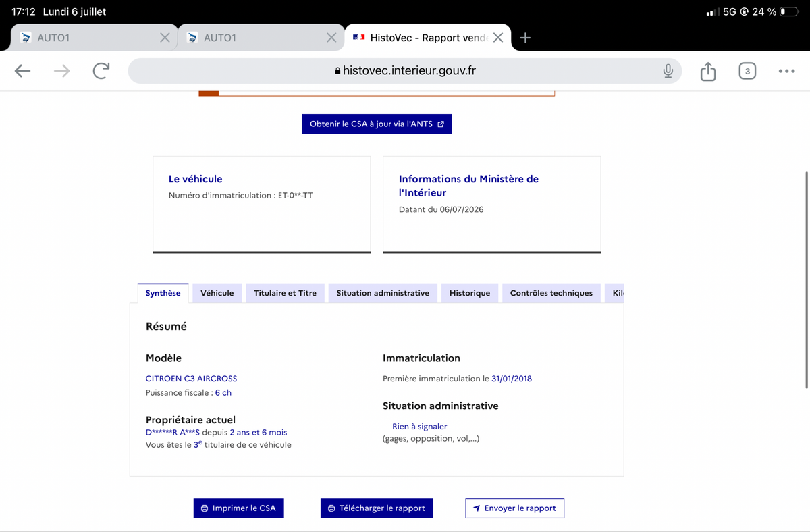The image size is (810, 532).
Task: Click the 17:12 clock in status bar
Action: [x=24, y=12]
